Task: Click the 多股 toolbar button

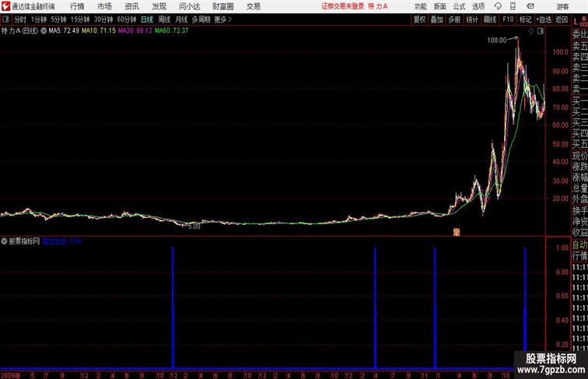Action: [x=454, y=19]
